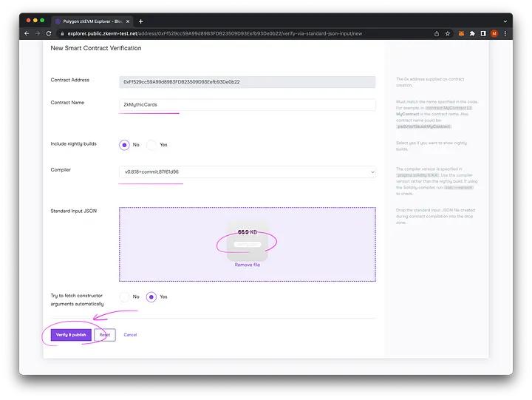
Task: Toggle the browser side panel icon
Action: tap(483, 33)
